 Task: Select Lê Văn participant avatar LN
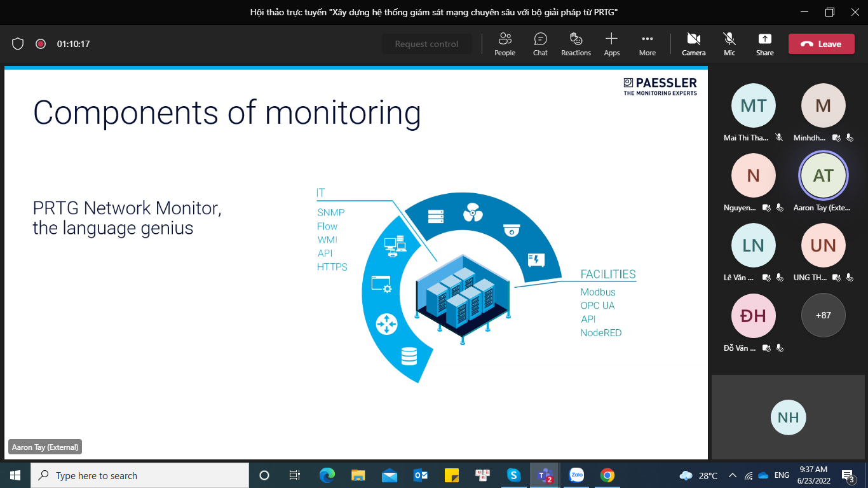754,245
